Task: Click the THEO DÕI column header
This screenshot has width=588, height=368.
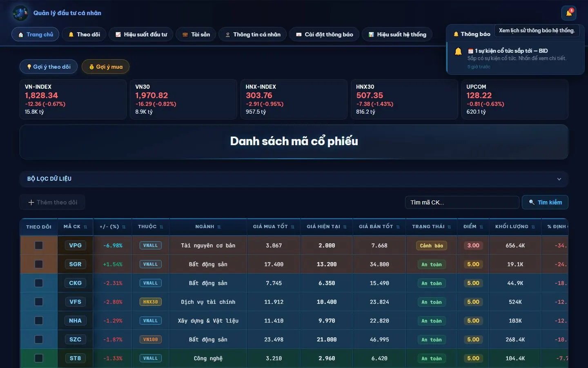Action: point(39,227)
